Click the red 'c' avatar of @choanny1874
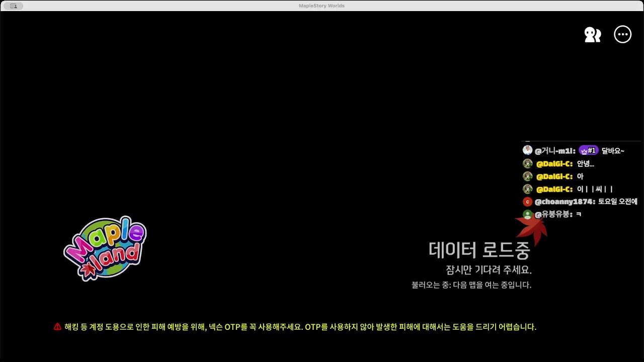The height and width of the screenshot is (362, 644). tap(527, 202)
